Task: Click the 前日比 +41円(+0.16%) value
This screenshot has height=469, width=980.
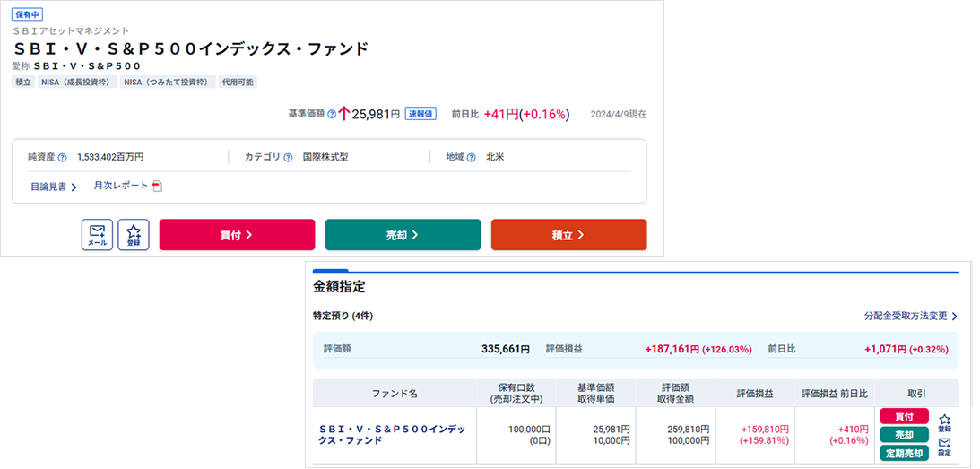Action: point(526,115)
